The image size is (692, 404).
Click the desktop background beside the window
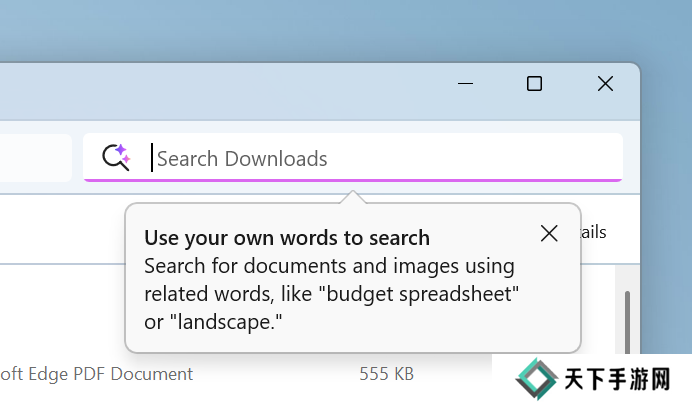pos(665,200)
